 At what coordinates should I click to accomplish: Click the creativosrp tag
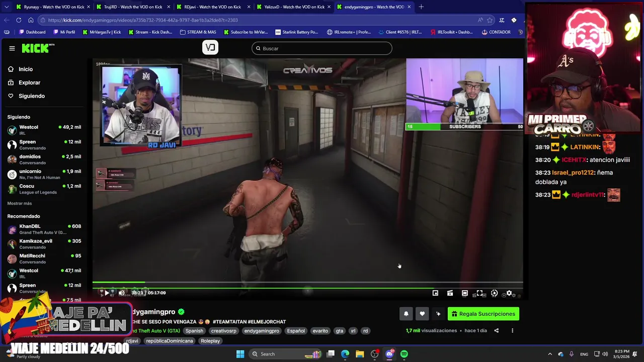coord(223,331)
